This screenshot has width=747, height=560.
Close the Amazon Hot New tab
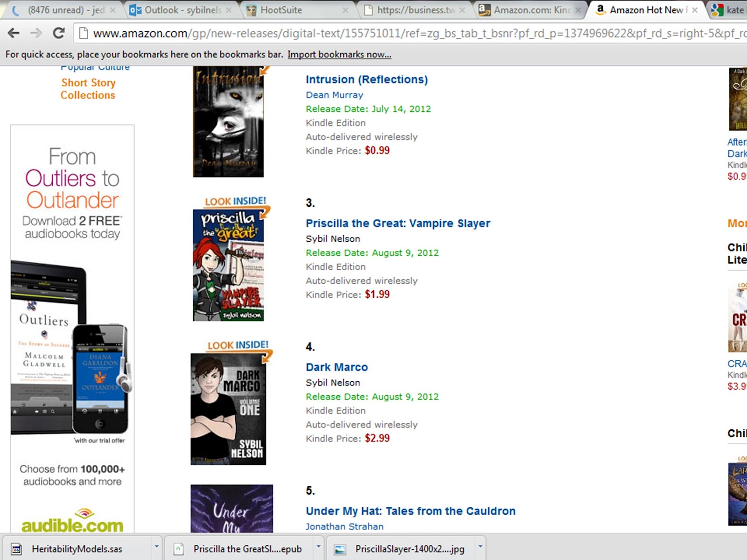click(x=695, y=10)
